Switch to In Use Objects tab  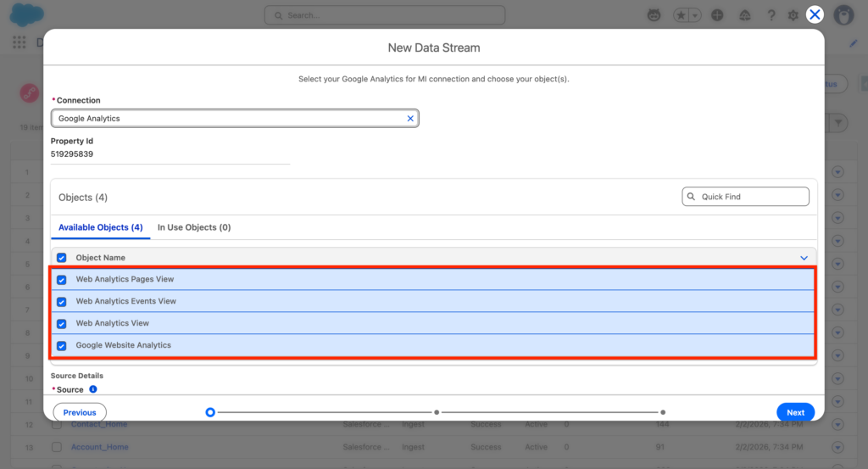(x=194, y=227)
